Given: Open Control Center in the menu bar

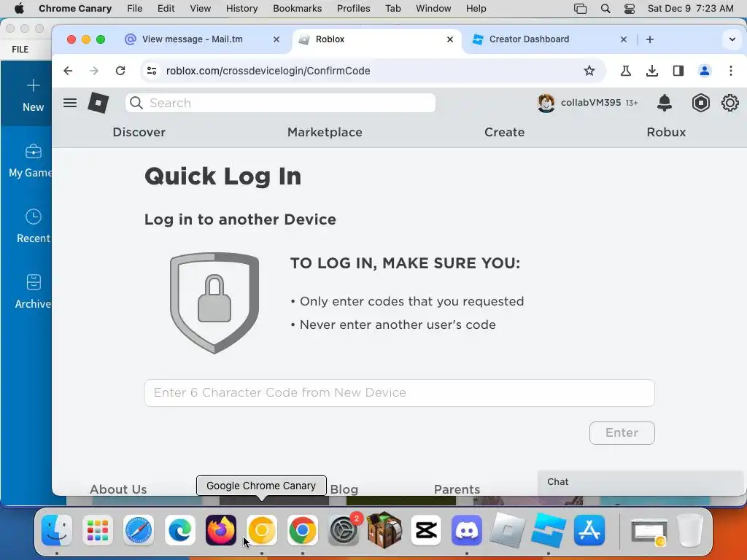Looking at the screenshot, I should (x=630, y=9).
